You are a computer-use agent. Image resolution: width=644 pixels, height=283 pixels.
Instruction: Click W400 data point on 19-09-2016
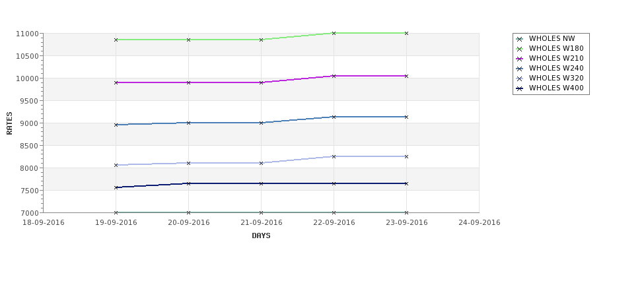pyautogui.click(x=116, y=187)
